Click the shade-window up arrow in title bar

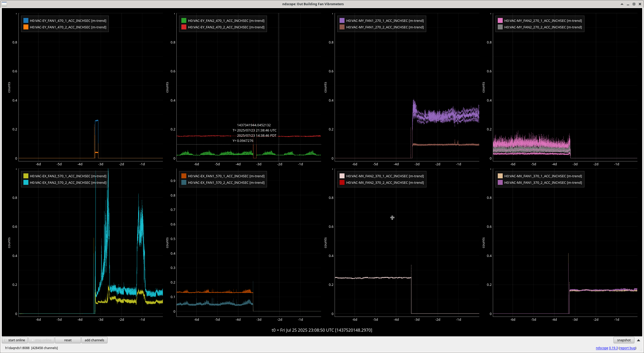tap(622, 4)
